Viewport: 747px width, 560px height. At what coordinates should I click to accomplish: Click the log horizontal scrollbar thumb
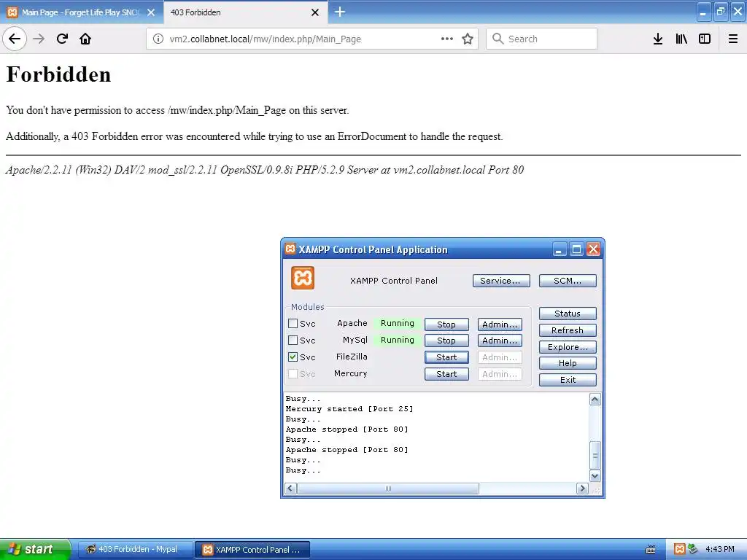click(388, 489)
